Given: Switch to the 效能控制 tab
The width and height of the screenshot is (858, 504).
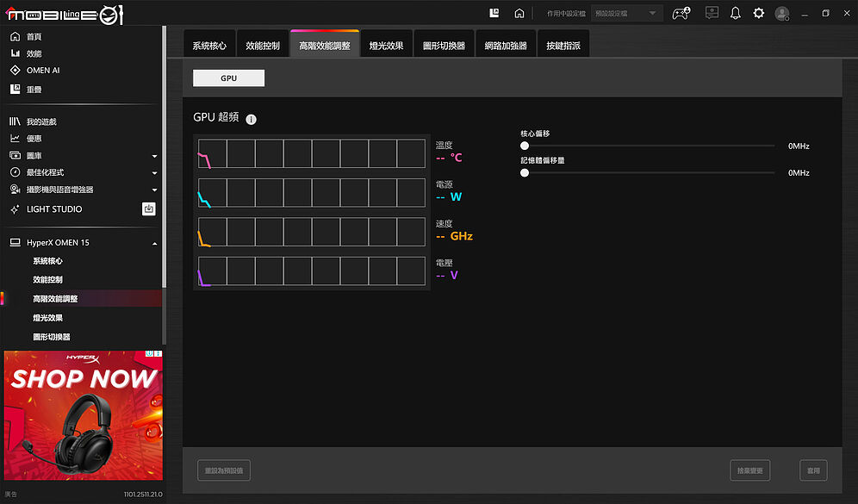Looking at the screenshot, I should pyautogui.click(x=263, y=44).
